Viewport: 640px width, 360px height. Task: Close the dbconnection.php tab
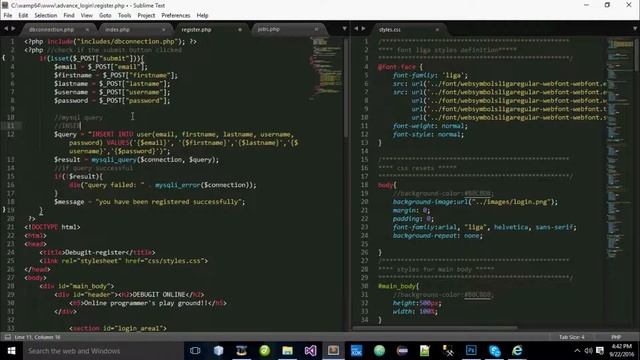(87, 30)
